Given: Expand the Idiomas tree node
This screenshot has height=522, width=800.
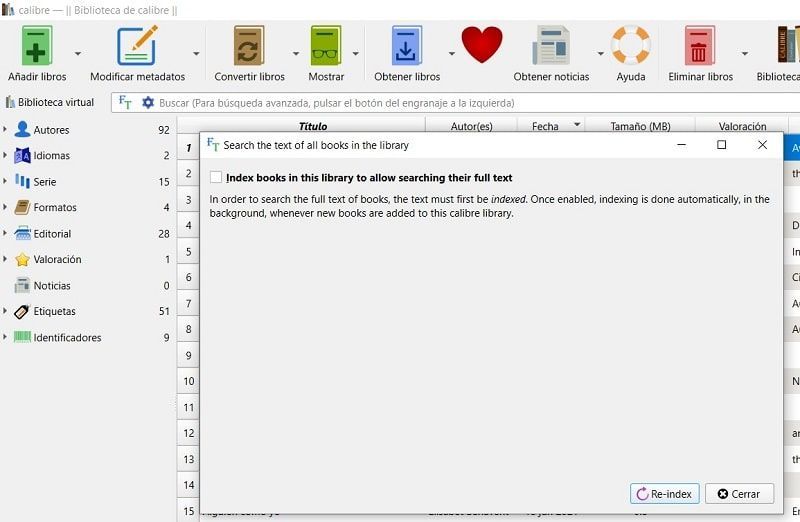Looking at the screenshot, I should pyautogui.click(x=5, y=155).
